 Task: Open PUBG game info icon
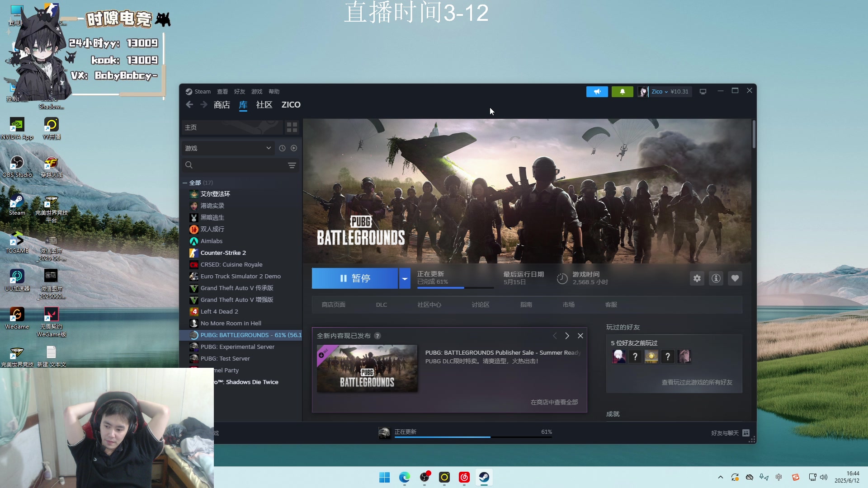716,278
